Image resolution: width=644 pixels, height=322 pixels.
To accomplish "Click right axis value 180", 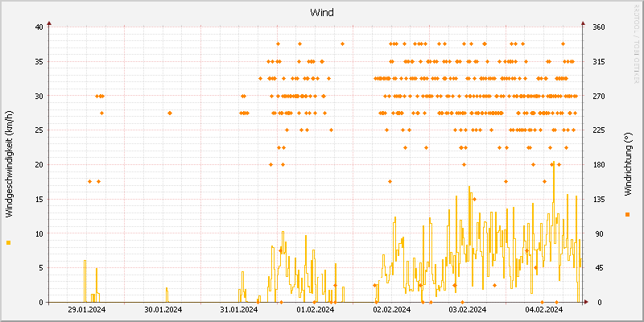I will pos(599,165).
